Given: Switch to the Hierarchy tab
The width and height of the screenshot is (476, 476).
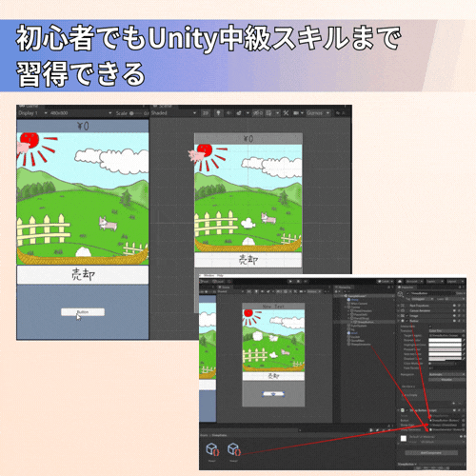Looking at the screenshot, I should [344, 288].
